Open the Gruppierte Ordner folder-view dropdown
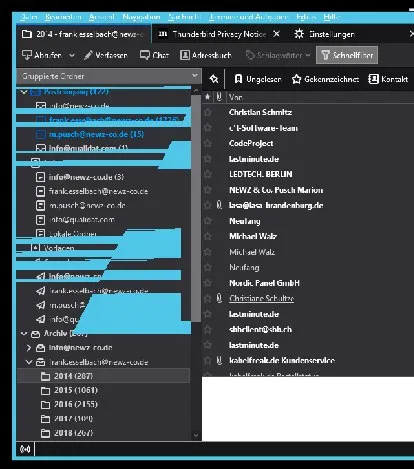This screenshot has height=469, width=414. pos(109,76)
